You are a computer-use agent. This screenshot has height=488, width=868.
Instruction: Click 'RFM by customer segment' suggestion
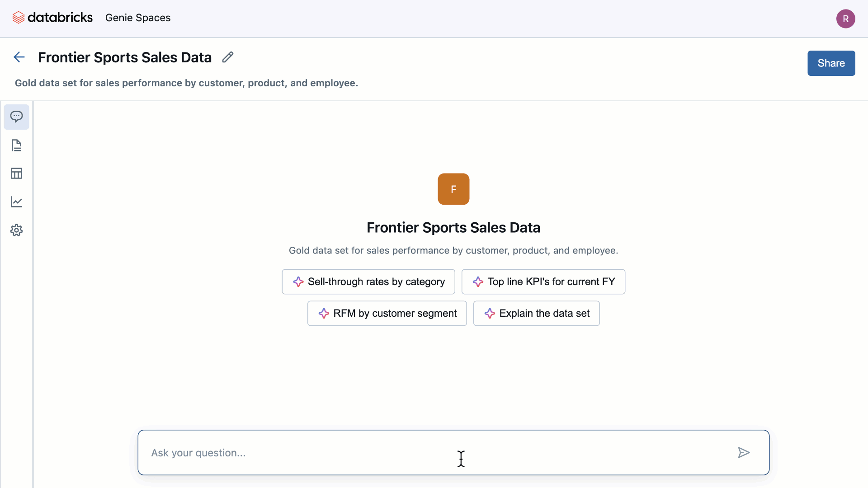click(387, 313)
